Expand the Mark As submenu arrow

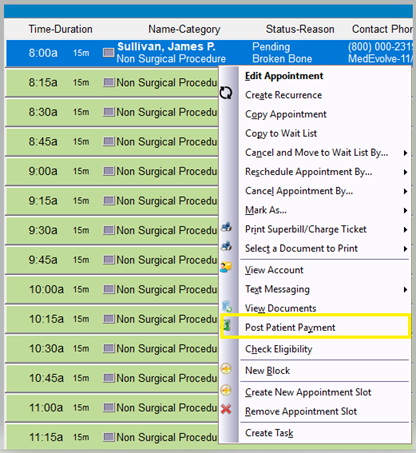pyautogui.click(x=405, y=210)
